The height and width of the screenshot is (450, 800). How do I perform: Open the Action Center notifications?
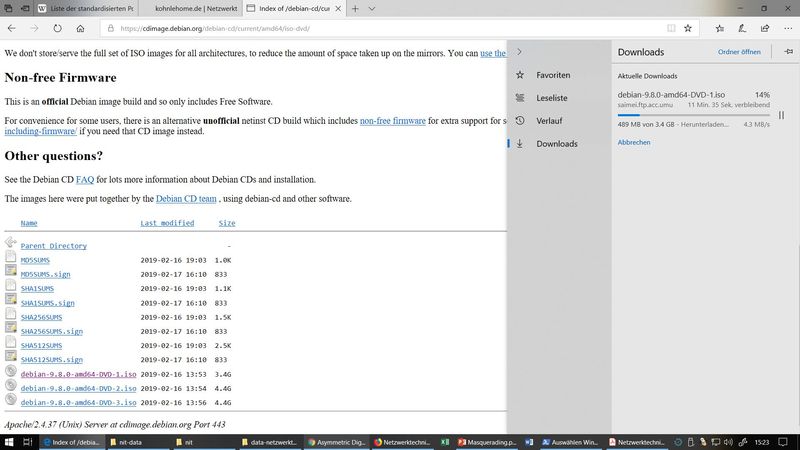pos(783,442)
